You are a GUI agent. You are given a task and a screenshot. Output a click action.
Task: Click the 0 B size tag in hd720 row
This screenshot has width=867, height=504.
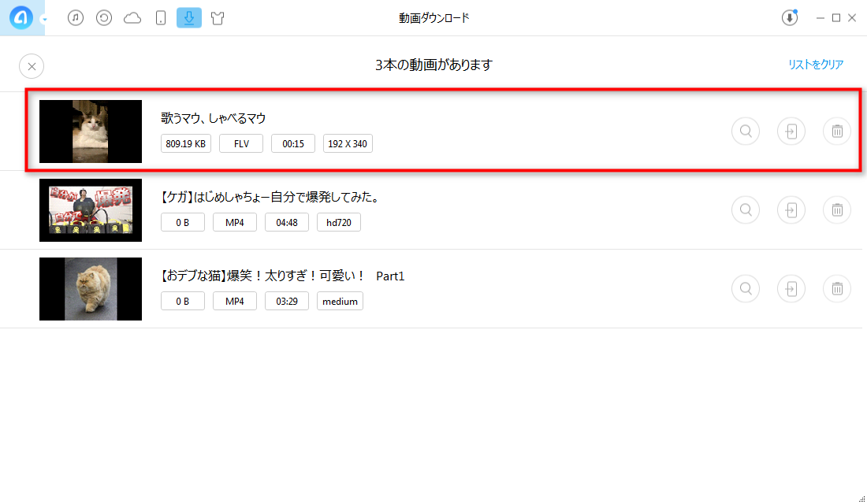click(183, 222)
